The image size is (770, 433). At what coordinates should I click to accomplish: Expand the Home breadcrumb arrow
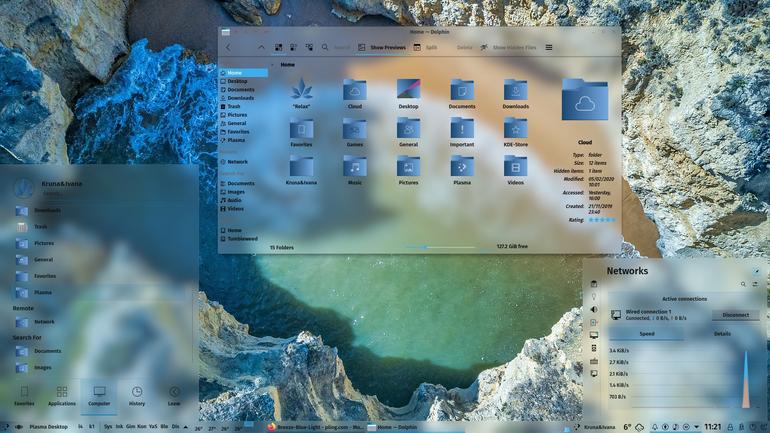point(273,64)
